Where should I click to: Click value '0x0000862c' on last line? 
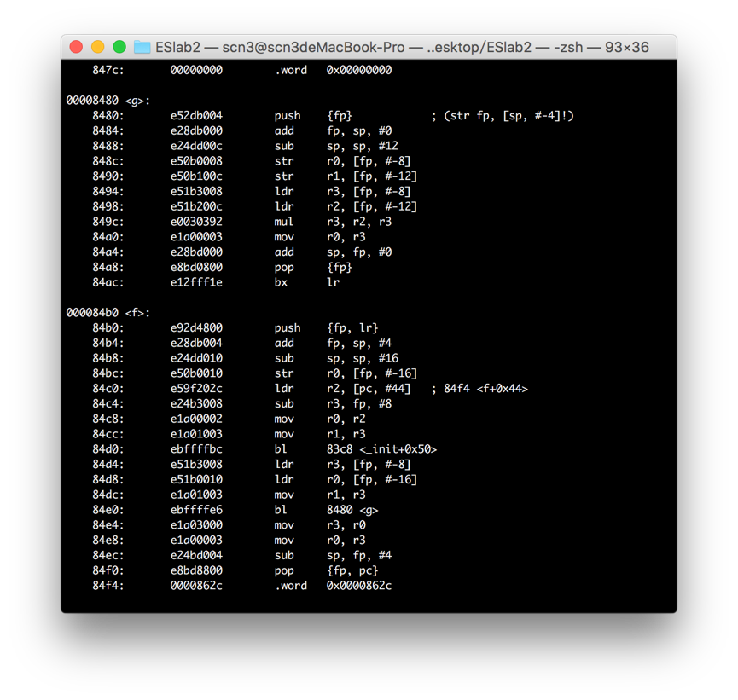359,586
